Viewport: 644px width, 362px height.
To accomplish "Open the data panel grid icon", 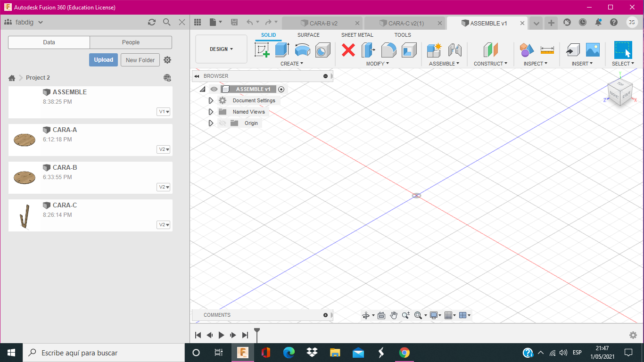I will coord(198,22).
